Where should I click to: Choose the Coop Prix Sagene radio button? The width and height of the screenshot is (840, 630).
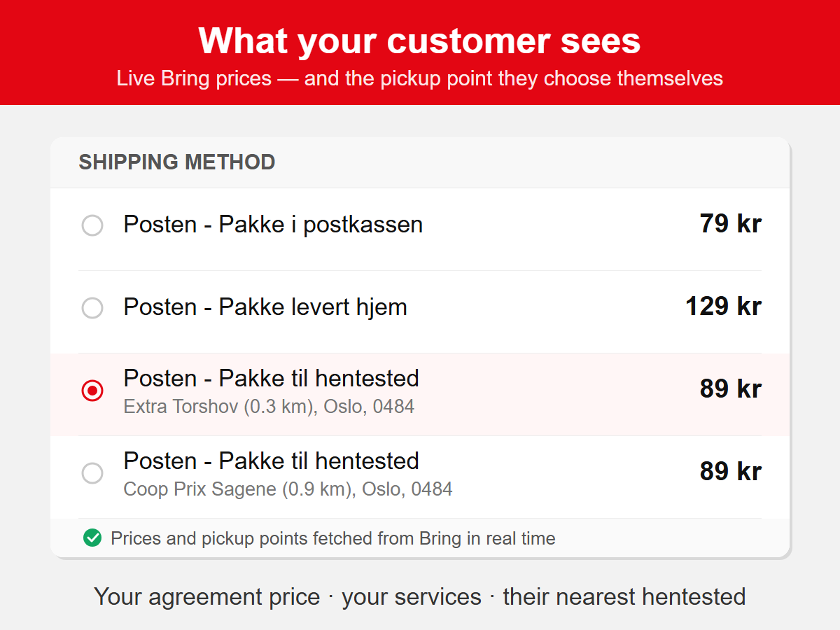click(x=92, y=473)
